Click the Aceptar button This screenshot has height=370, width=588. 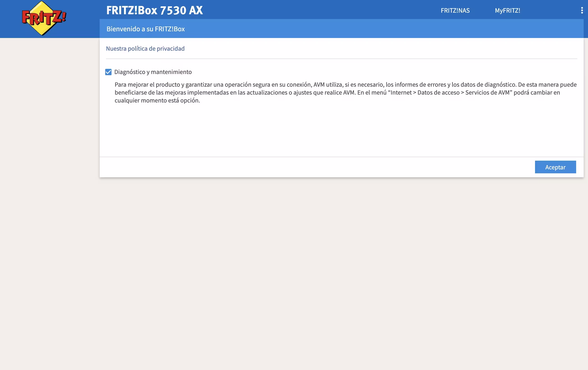pyautogui.click(x=555, y=167)
